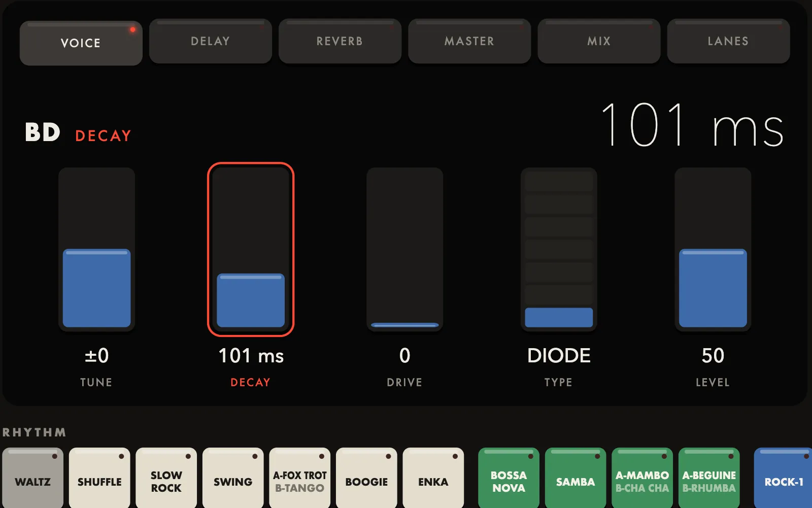Select the WALTZ rhythm button
Screen dimensions: 812x508
tap(33, 478)
